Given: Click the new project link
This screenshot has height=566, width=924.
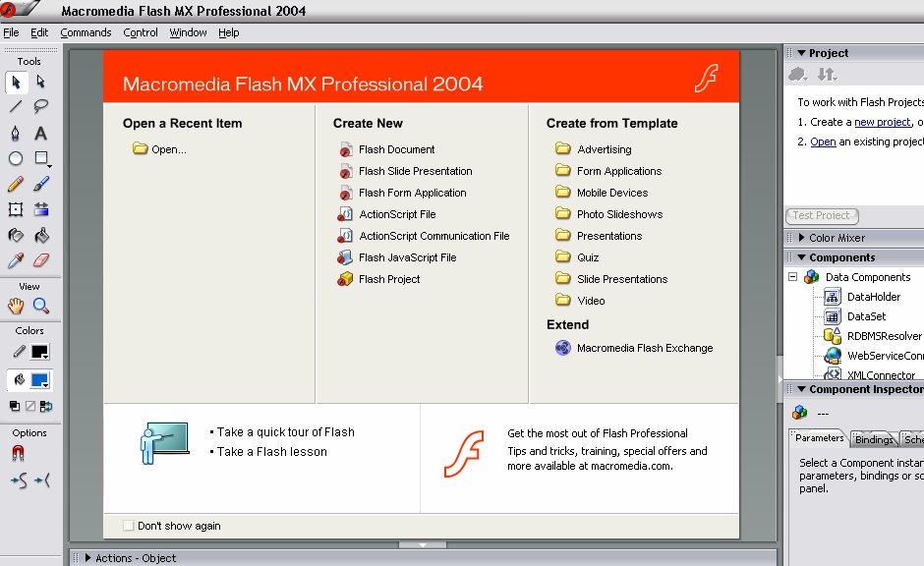Looking at the screenshot, I should coord(882,122).
